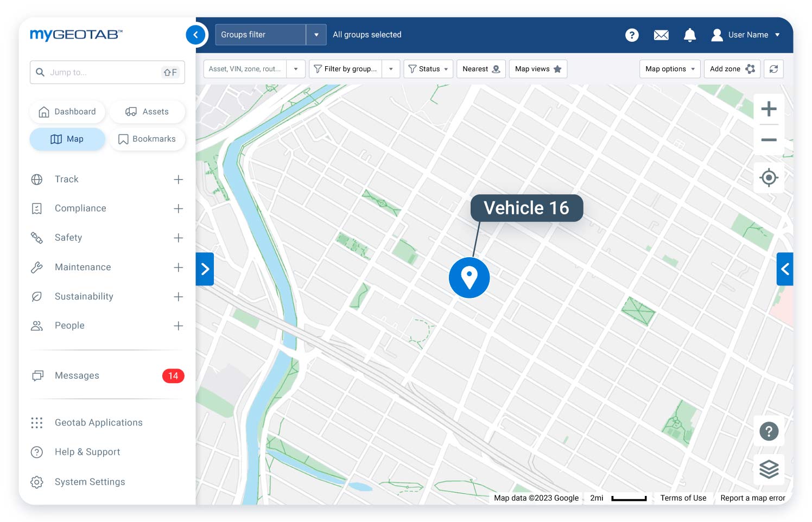The width and height of the screenshot is (812, 522).
Task: Click Report a map error link
Action: [x=753, y=498]
